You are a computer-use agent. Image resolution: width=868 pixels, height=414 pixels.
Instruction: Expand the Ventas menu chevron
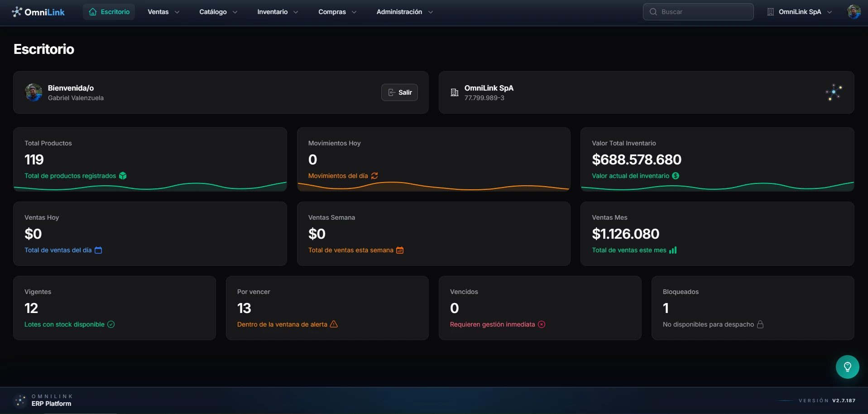pyautogui.click(x=177, y=12)
